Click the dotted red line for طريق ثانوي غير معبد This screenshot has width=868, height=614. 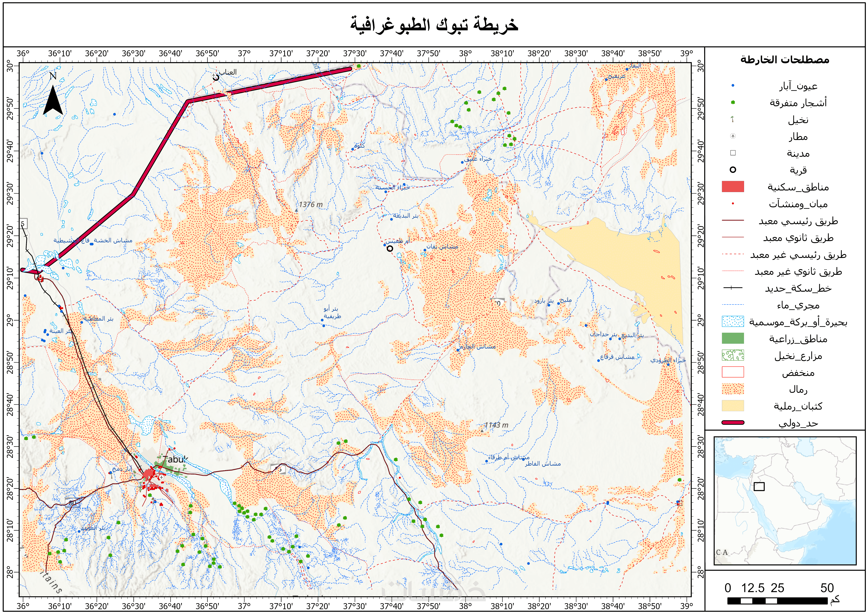tap(733, 271)
